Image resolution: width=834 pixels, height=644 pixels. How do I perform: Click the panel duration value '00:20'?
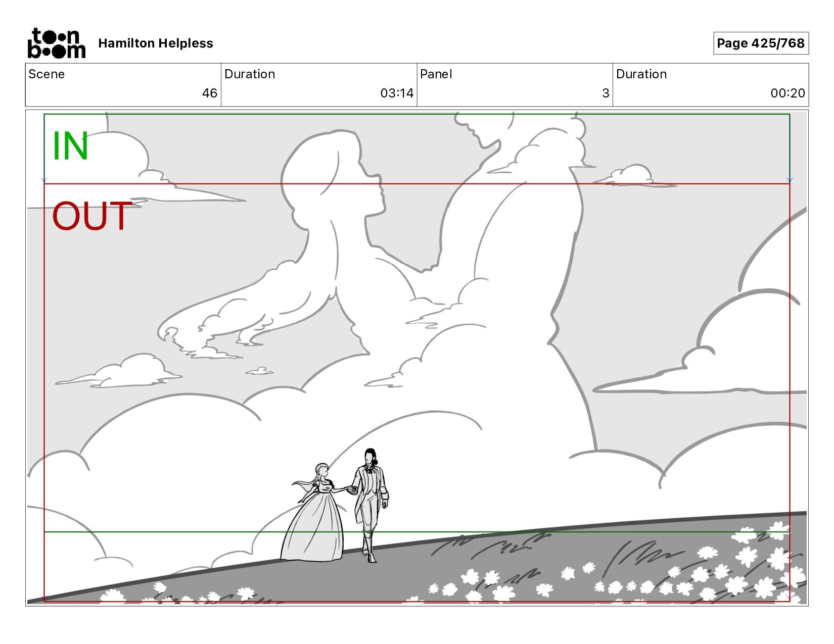click(x=787, y=93)
